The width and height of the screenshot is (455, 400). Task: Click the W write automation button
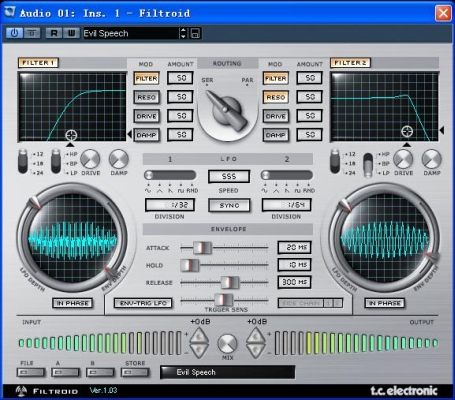(71, 33)
